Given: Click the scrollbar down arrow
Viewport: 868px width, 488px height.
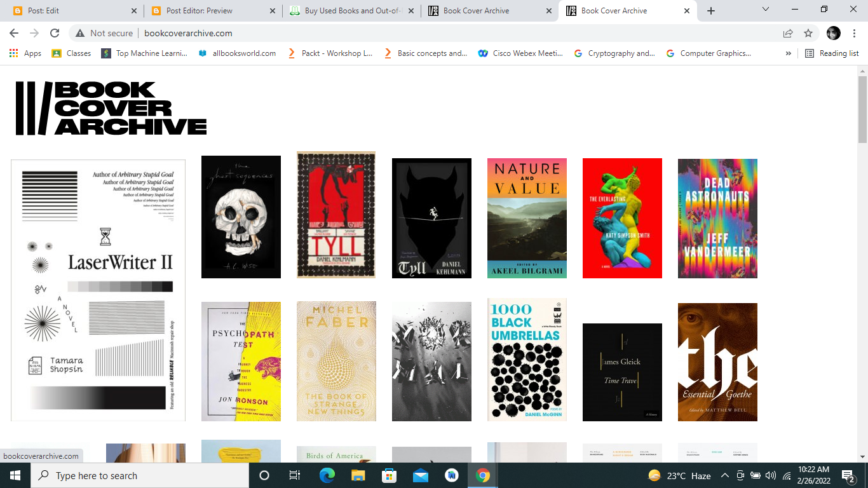Looking at the screenshot, I should pyautogui.click(x=862, y=456).
